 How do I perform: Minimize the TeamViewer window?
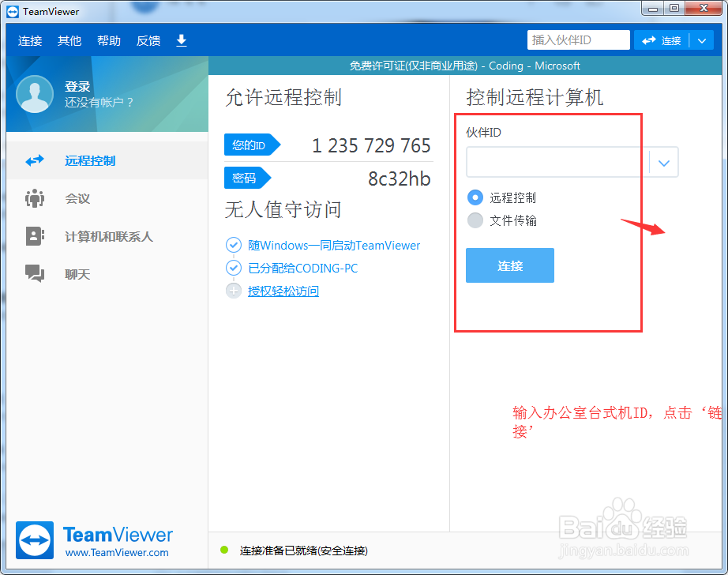[x=653, y=9]
